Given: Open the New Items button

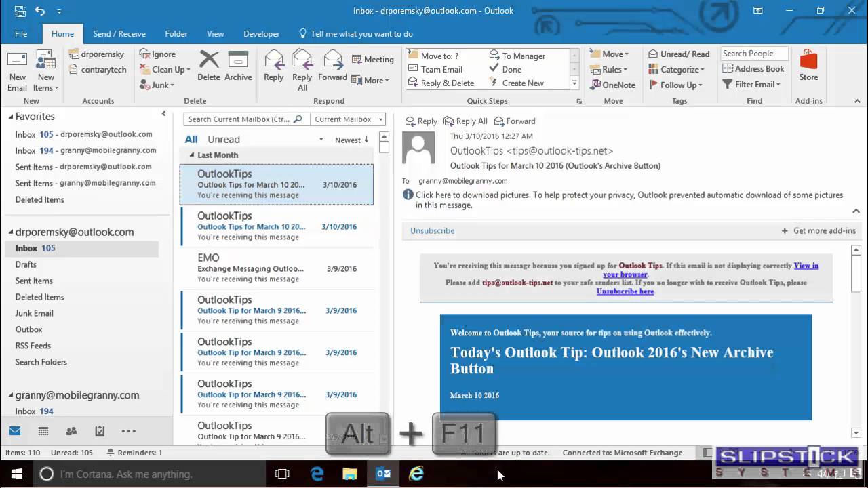Looking at the screenshot, I should click(46, 70).
